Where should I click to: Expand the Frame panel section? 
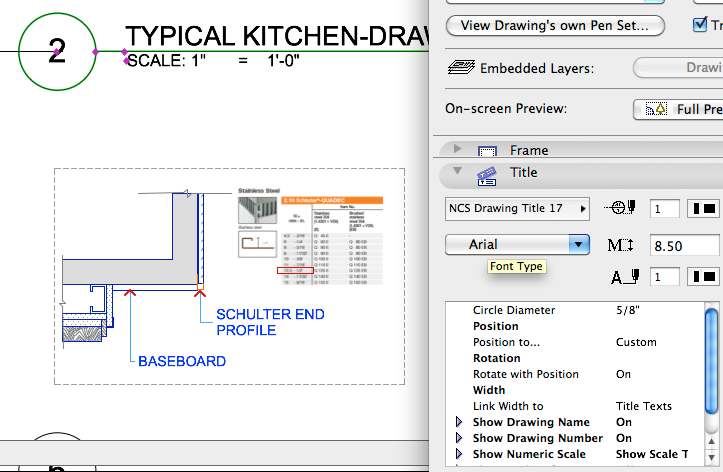[457, 148]
